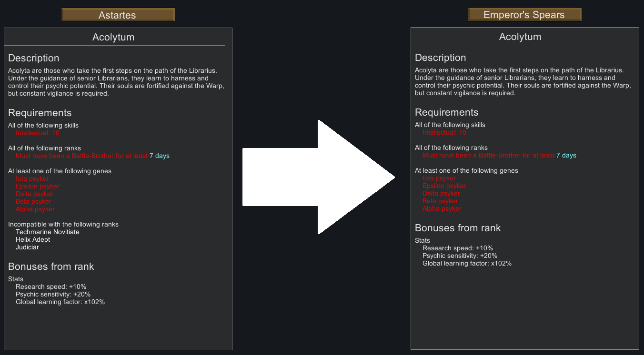The height and width of the screenshot is (355, 644).
Task: Click Global learning factor in Astartes panel
Action: (x=60, y=302)
